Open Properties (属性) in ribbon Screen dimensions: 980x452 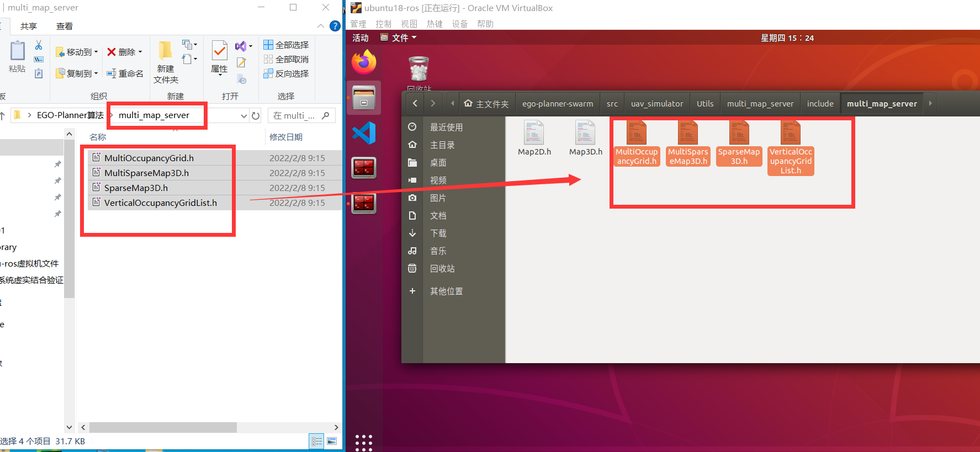[219, 57]
